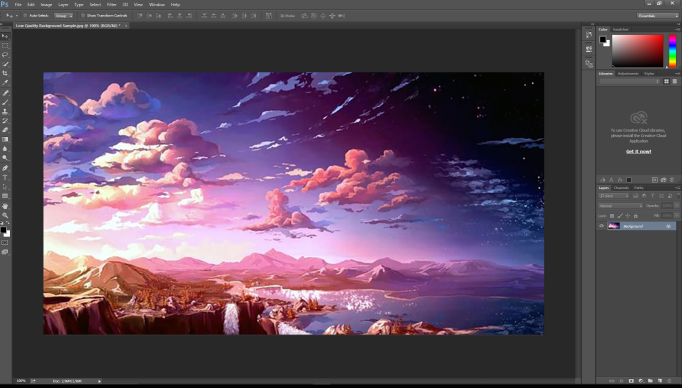Enable Show Transform Controls checkbox
Image resolution: width=682 pixels, height=388 pixels.
83,16
